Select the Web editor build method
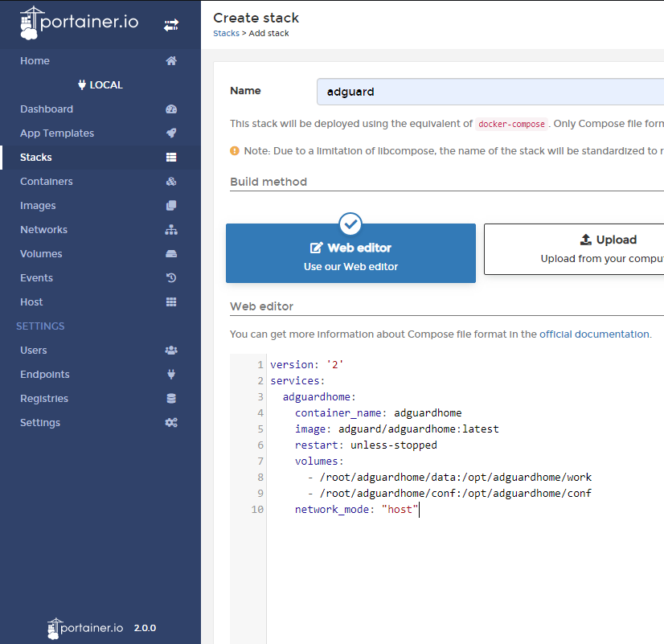 (350, 253)
